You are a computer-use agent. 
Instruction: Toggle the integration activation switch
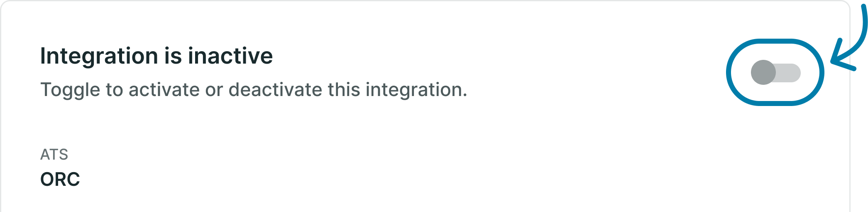point(775,72)
